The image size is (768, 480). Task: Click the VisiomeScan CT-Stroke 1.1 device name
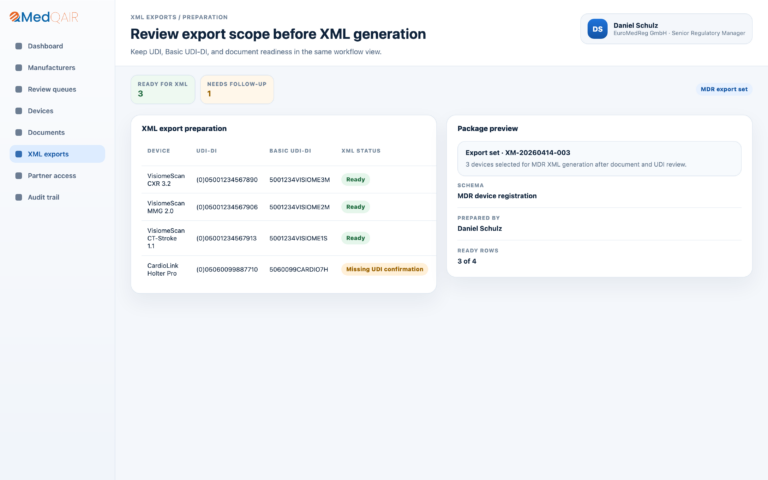166,238
